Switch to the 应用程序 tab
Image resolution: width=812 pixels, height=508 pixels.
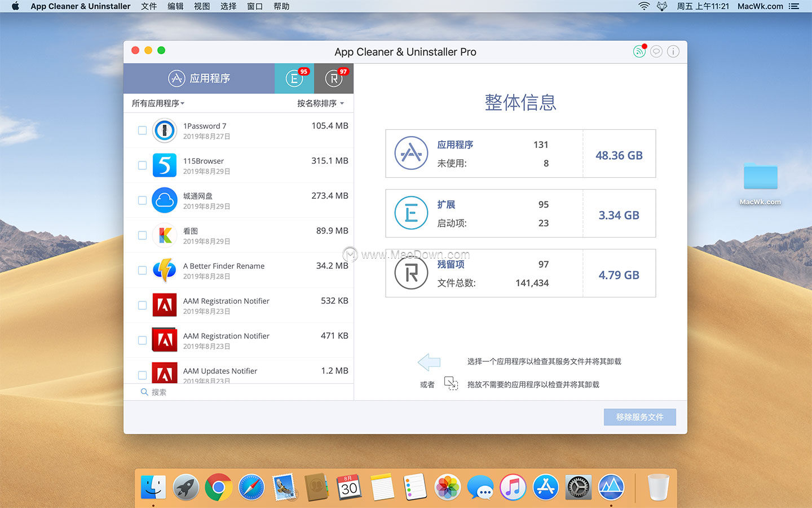199,78
